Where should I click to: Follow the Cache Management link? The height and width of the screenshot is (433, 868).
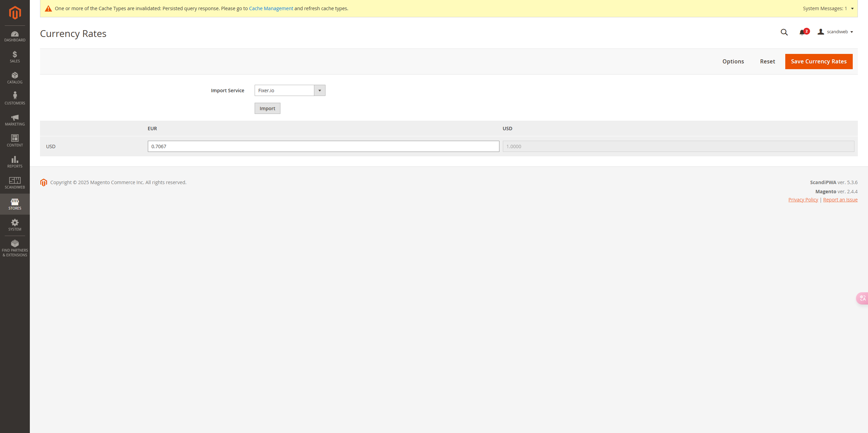tap(271, 8)
